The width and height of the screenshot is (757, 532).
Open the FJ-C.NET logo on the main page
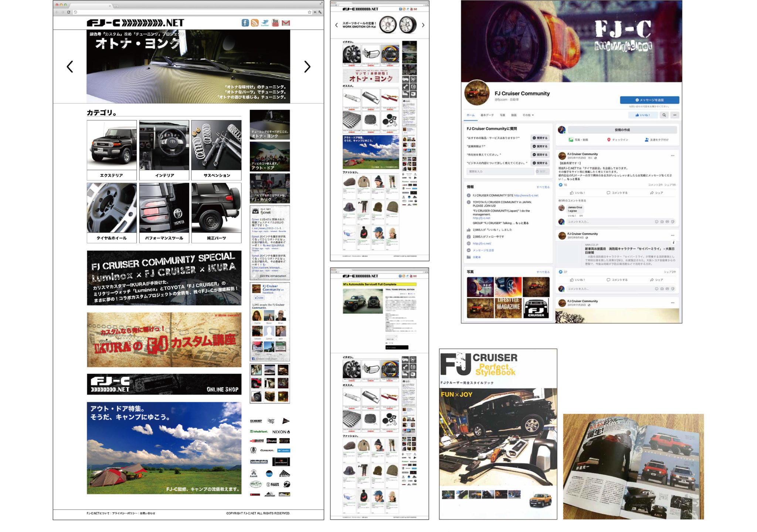point(135,23)
